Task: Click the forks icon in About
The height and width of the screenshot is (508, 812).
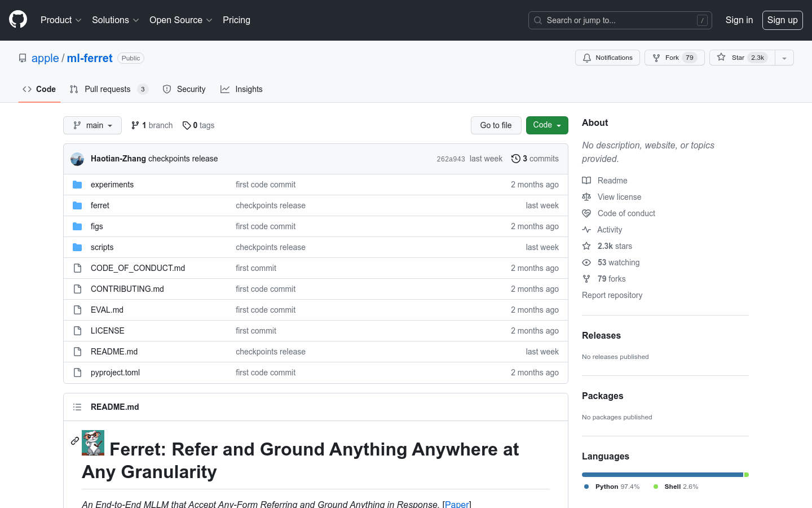Action: (x=586, y=279)
